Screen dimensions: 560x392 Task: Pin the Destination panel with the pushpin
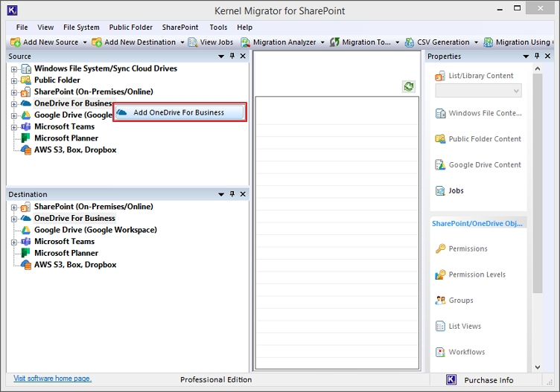click(x=232, y=194)
